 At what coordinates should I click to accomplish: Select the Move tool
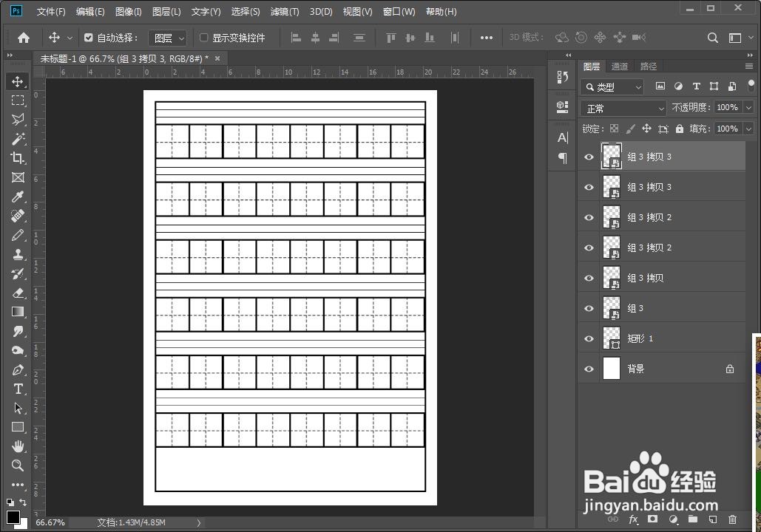pyautogui.click(x=18, y=81)
